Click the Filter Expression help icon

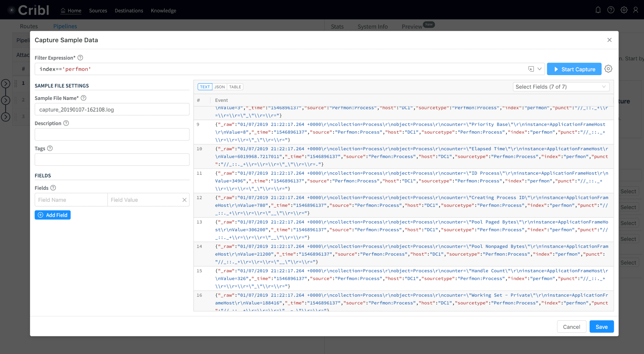pyautogui.click(x=80, y=58)
